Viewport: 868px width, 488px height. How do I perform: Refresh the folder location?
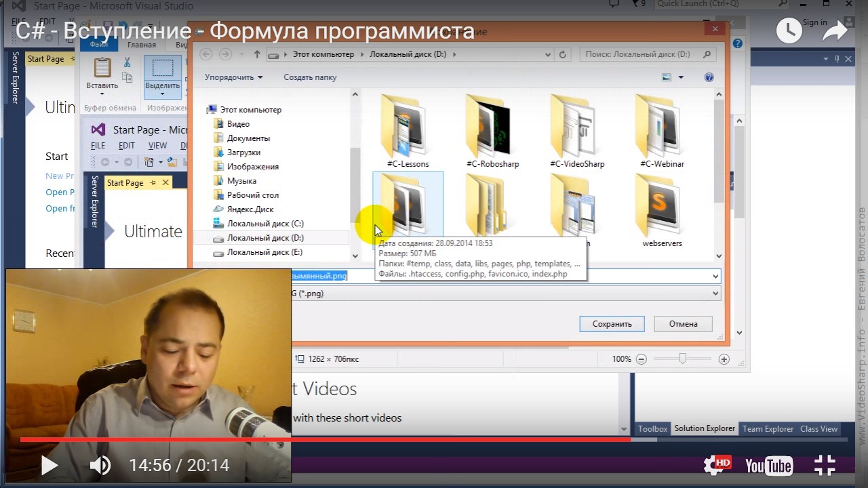click(562, 54)
